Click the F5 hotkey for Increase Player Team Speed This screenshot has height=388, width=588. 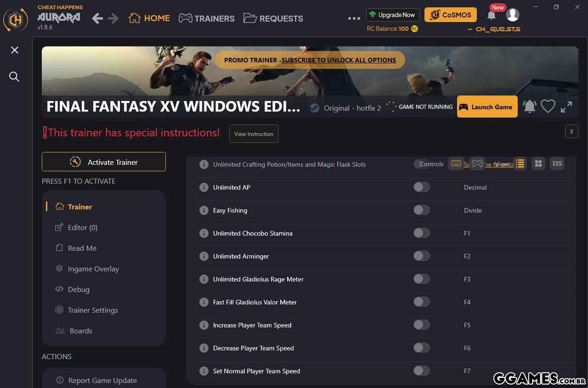pos(467,325)
